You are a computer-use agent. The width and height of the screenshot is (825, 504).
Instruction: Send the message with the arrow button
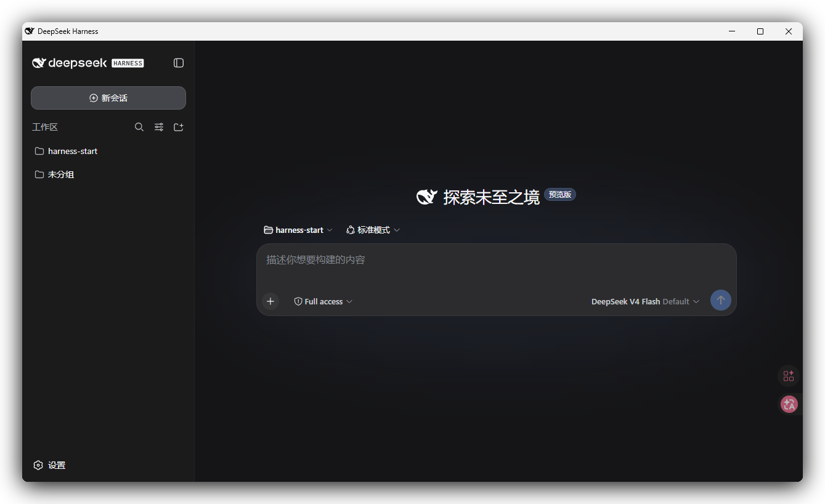[x=721, y=300]
